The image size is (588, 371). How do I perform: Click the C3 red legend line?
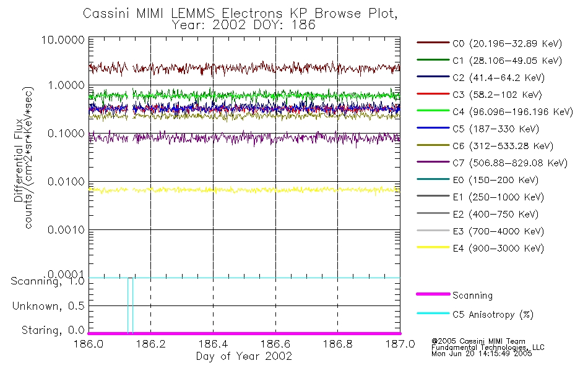point(433,94)
